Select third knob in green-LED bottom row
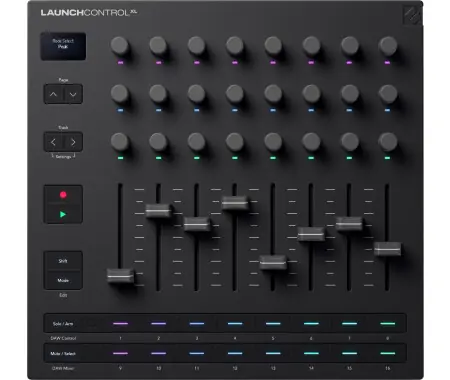Screen dimensions: 450x380 tap(196, 142)
